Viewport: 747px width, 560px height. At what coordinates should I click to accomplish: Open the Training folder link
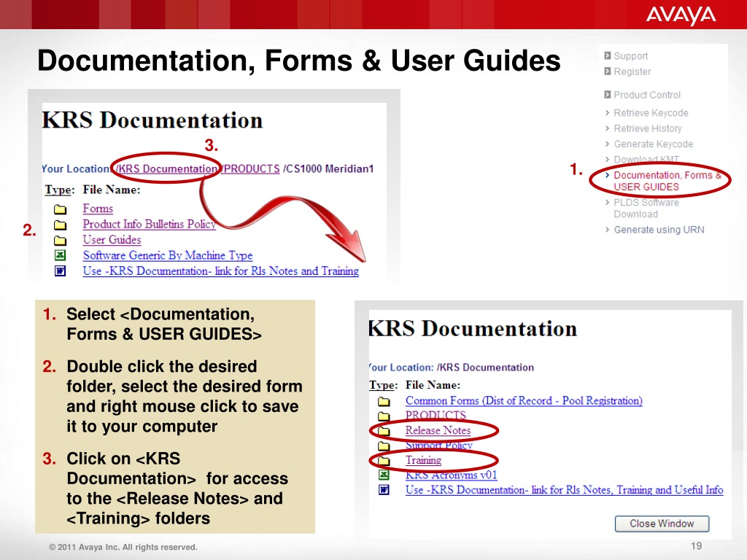tap(423, 460)
